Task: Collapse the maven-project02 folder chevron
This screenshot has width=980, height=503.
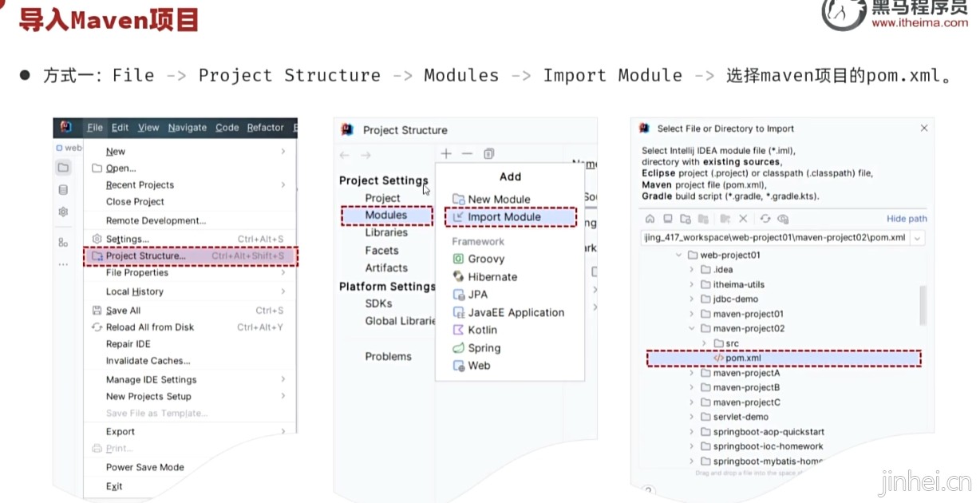Action: coord(692,328)
